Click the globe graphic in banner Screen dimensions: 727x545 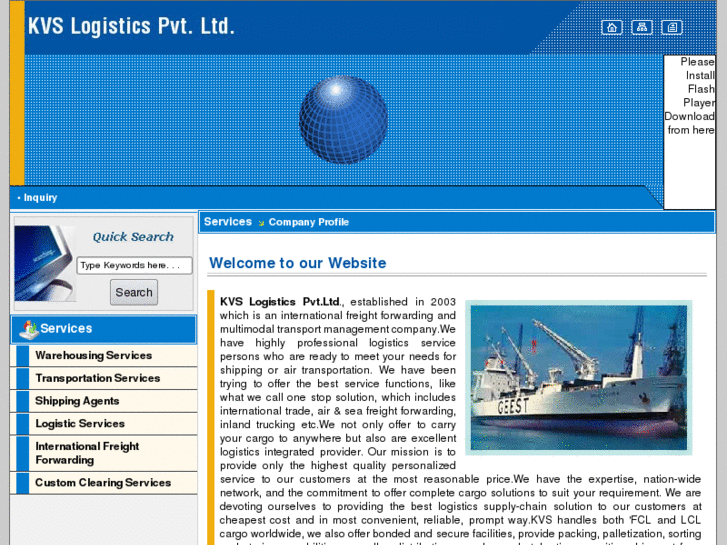pos(343,120)
